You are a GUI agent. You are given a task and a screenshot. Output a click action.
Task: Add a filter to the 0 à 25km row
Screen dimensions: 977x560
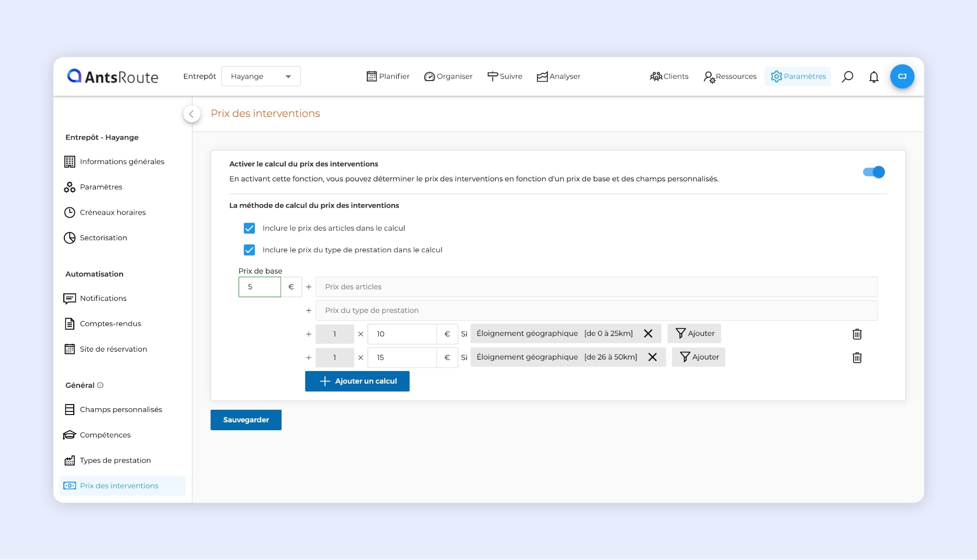point(694,333)
